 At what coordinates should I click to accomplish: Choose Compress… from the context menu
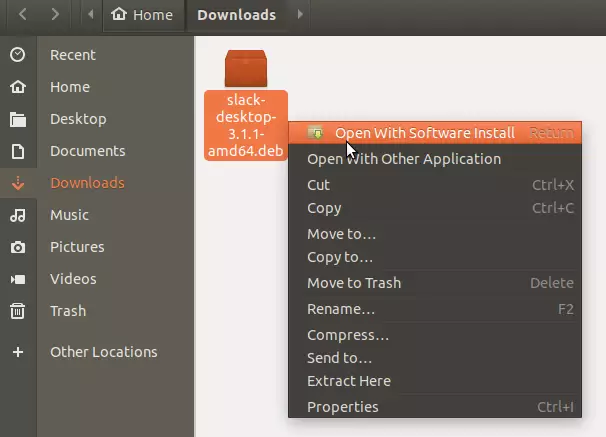coord(435,335)
